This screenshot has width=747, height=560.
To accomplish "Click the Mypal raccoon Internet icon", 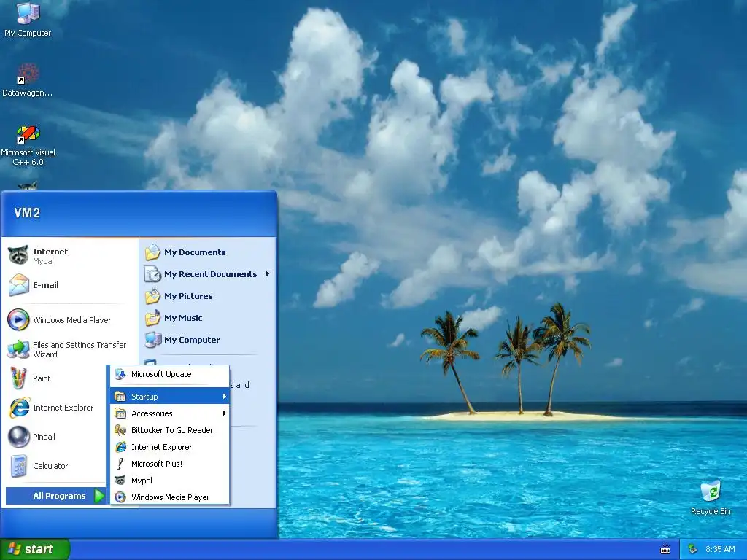I will pyautogui.click(x=18, y=256).
